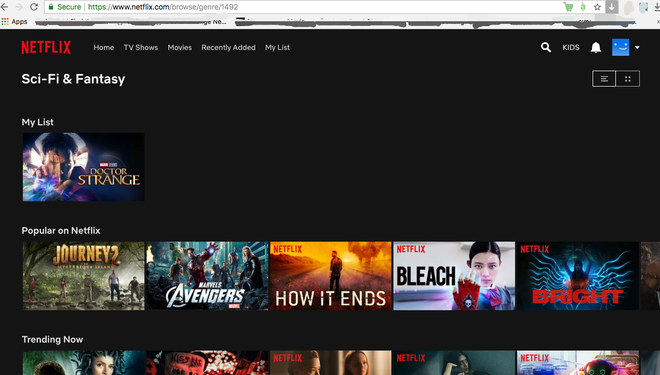Switch to grid view layout

tap(628, 79)
